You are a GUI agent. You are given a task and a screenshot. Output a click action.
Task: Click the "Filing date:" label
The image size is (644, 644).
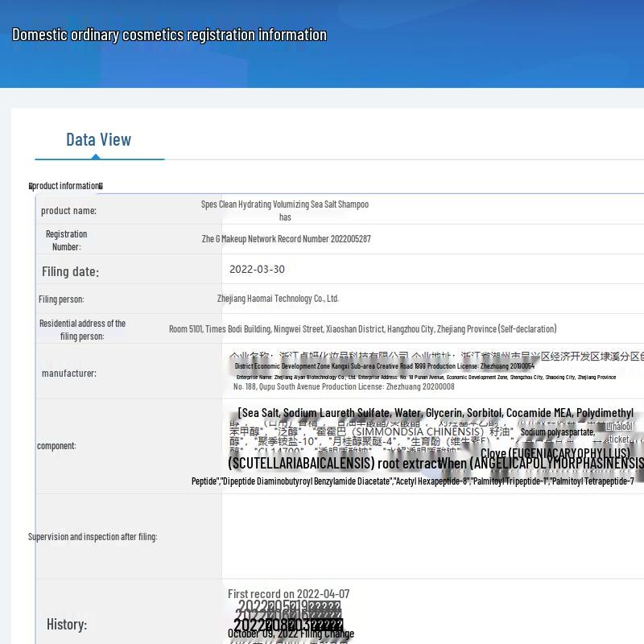coord(70,271)
